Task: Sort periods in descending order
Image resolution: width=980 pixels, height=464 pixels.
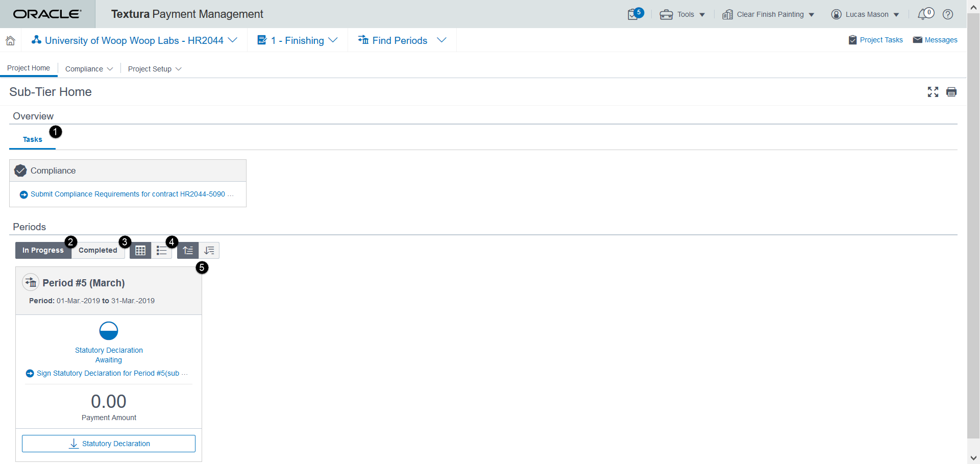Action: pyautogui.click(x=209, y=251)
